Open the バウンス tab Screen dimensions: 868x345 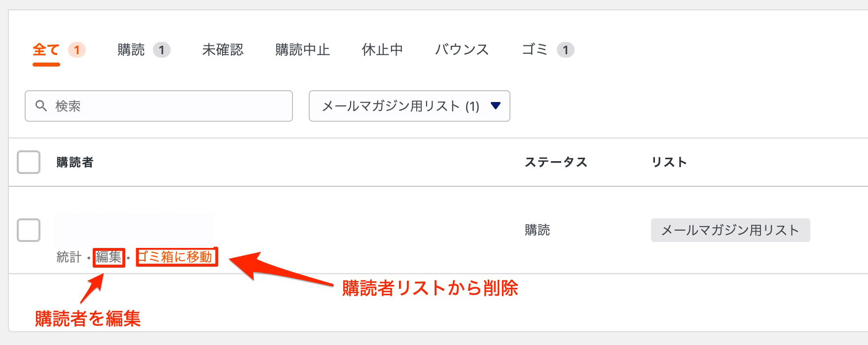[462, 50]
